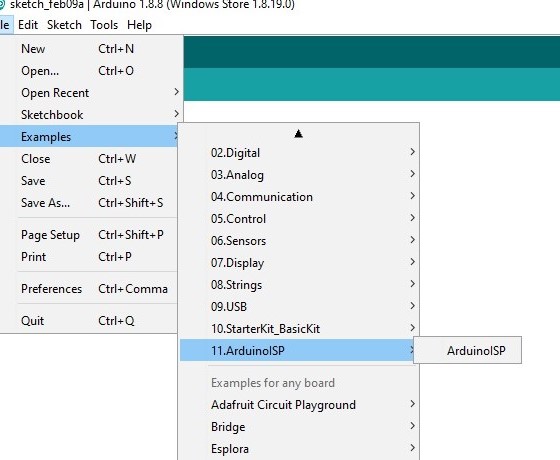The width and height of the screenshot is (560, 460).
Task: Expand Adafruit Circuit Playground examples
Action: (299, 405)
